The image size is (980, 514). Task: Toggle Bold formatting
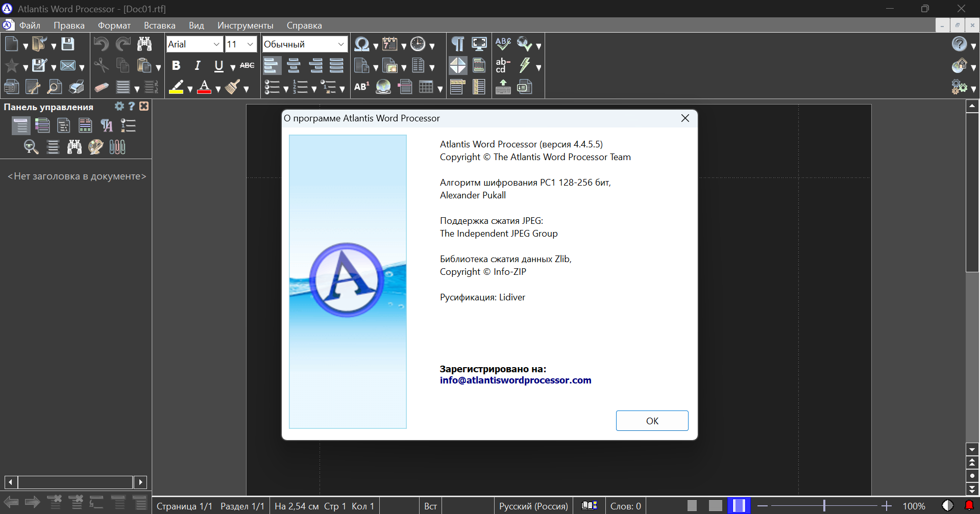coord(176,65)
